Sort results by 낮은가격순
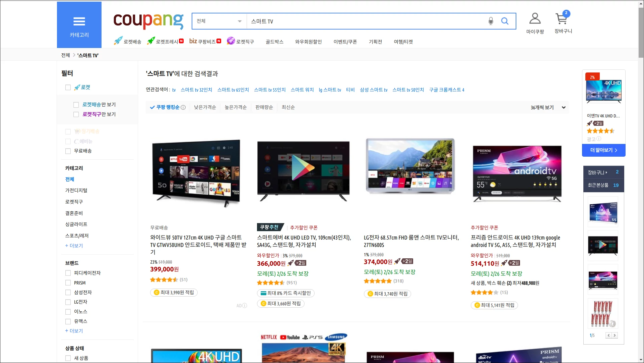 [x=205, y=107]
